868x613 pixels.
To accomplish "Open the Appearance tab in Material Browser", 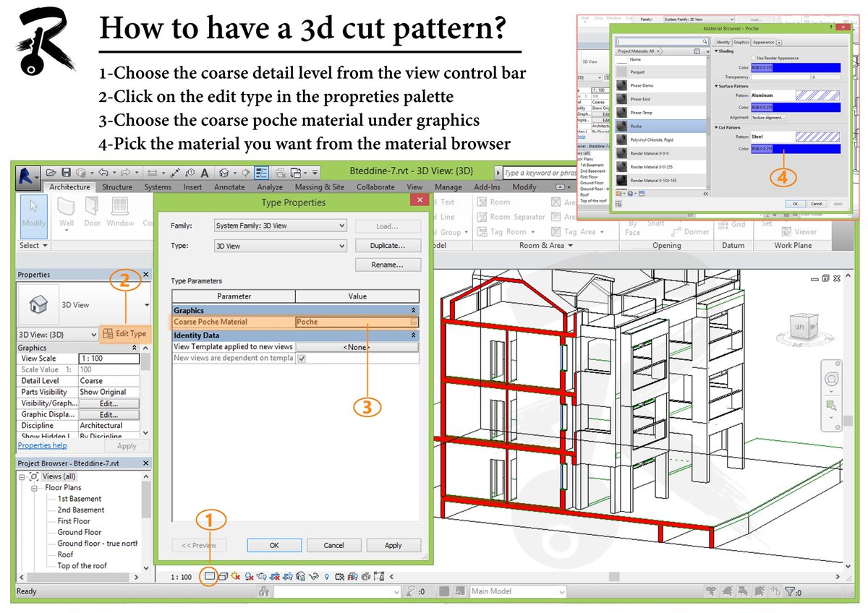I will [x=763, y=42].
